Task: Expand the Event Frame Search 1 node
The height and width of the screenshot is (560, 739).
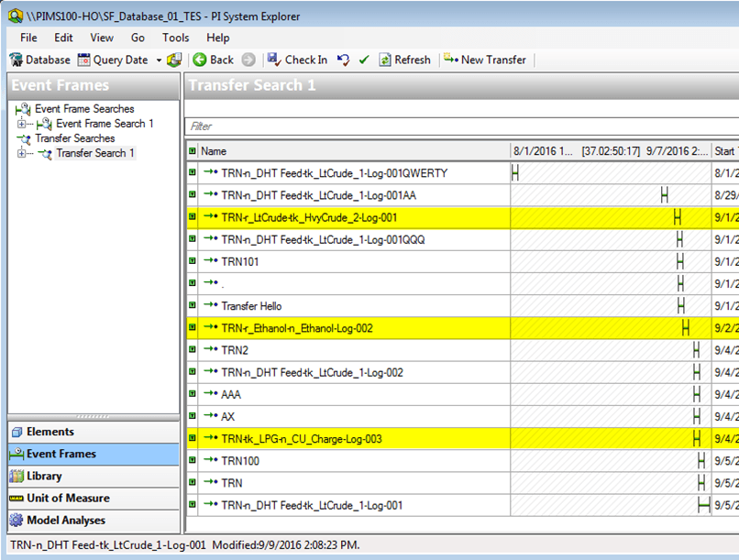Action: point(20,123)
